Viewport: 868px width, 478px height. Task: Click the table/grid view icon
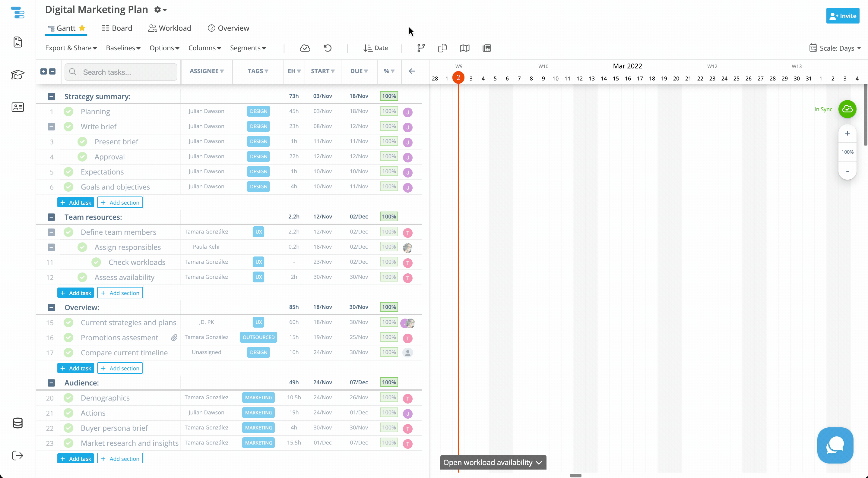(486, 48)
